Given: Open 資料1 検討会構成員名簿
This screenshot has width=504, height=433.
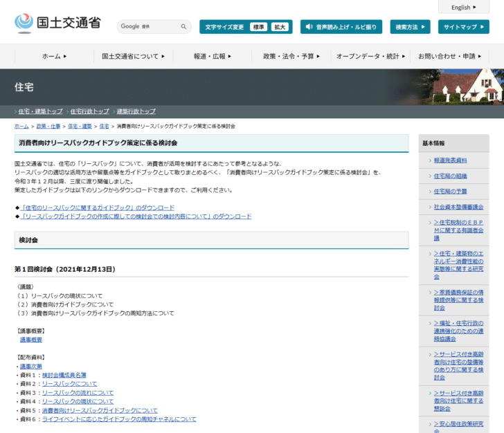Looking at the screenshot, I should click(x=64, y=375).
